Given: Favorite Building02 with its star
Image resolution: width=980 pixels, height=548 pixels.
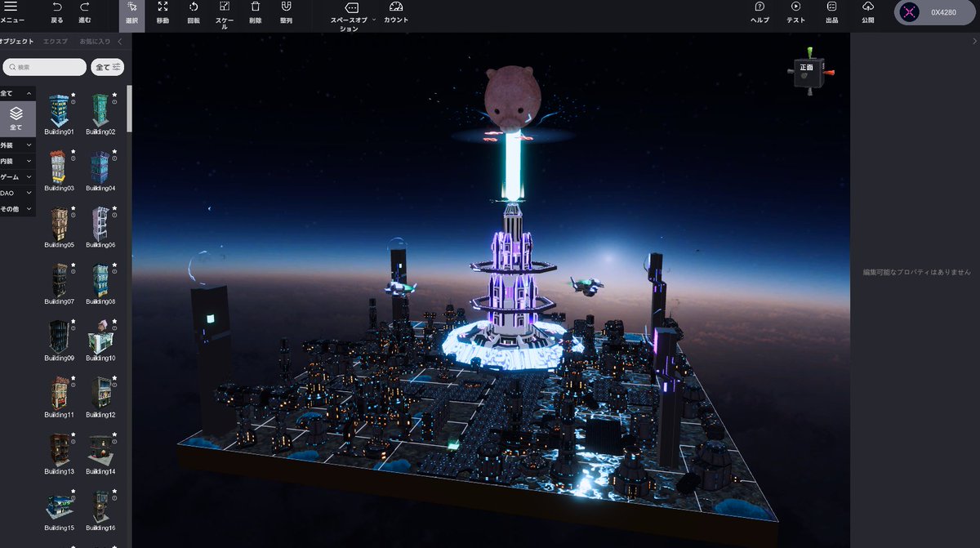Looking at the screenshot, I should [114, 95].
